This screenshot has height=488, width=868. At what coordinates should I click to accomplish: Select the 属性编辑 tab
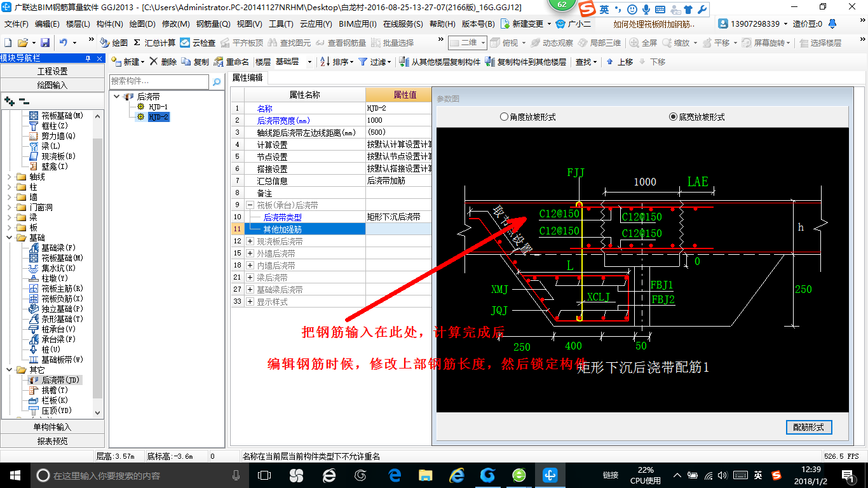click(248, 78)
